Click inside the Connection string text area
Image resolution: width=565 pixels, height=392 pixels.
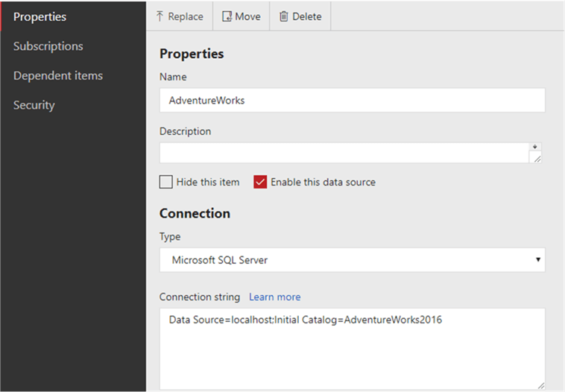click(x=352, y=349)
